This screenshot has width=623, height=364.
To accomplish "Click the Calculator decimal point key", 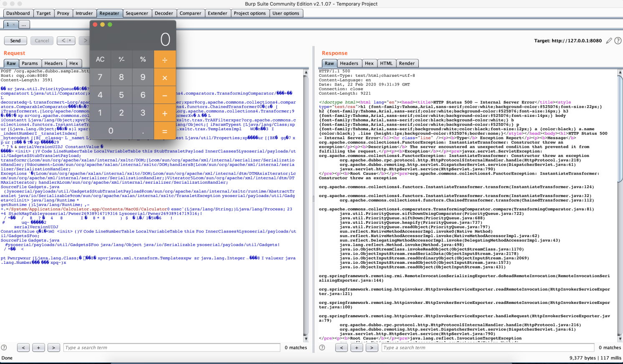I will coord(143,131).
